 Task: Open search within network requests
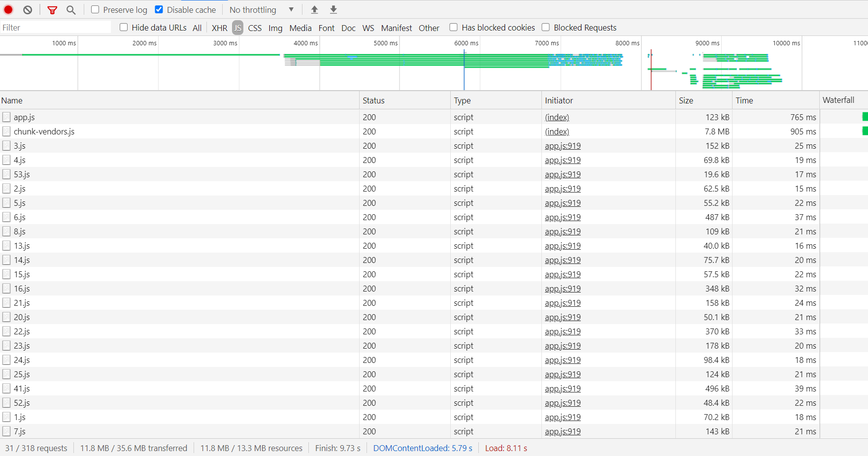(x=71, y=9)
